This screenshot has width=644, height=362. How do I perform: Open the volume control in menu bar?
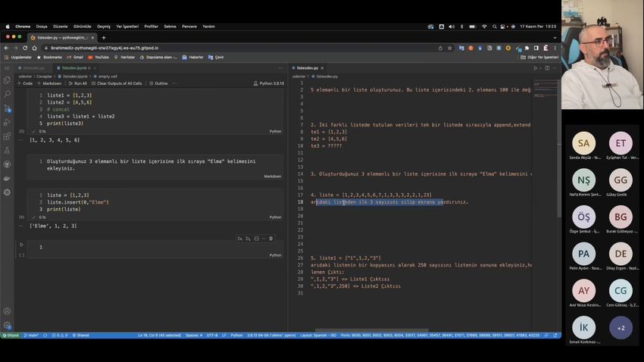[452, 27]
